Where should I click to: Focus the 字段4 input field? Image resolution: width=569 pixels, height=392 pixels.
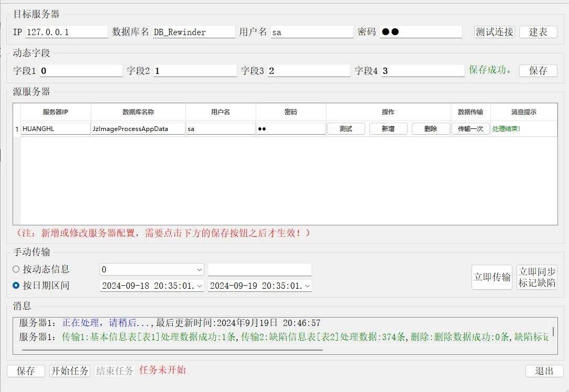pyautogui.click(x=423, y=71)
